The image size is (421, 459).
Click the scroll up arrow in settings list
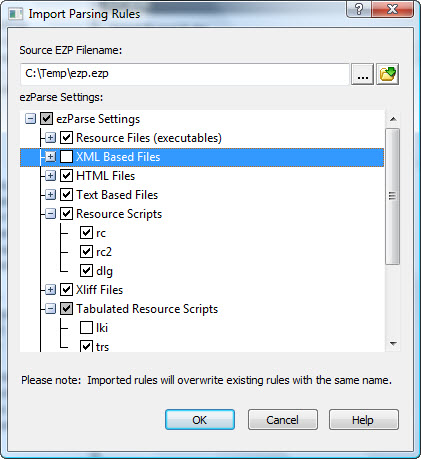pos(393,119)
